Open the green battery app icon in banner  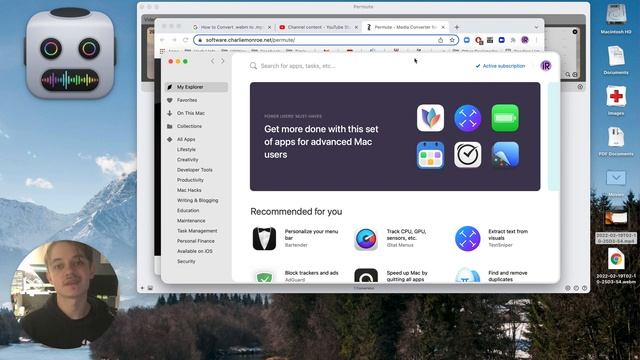tap(505, 118)
